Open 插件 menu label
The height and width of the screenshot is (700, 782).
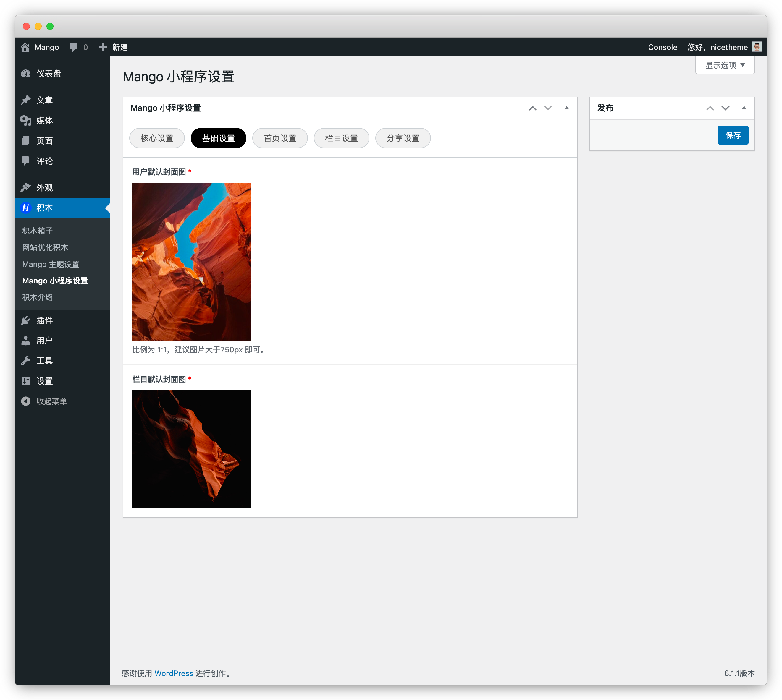pyautogui.click(x=45, y=320)
